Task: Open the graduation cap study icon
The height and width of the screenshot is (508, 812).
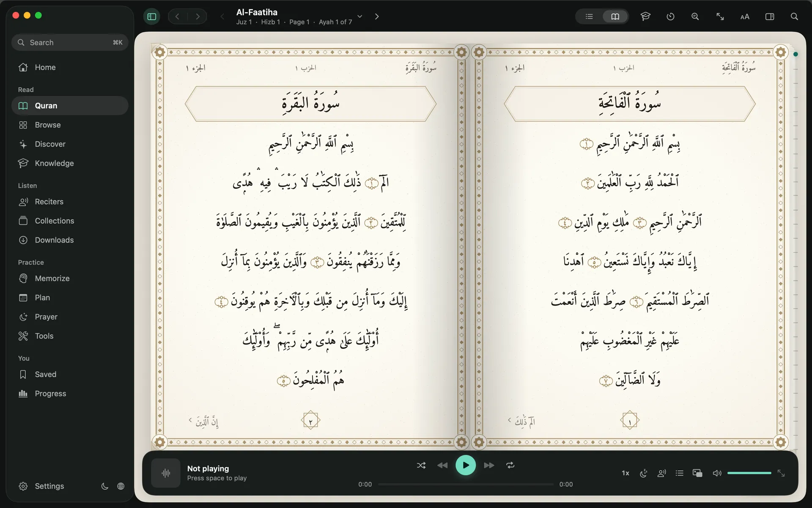Action: point(645,17)
